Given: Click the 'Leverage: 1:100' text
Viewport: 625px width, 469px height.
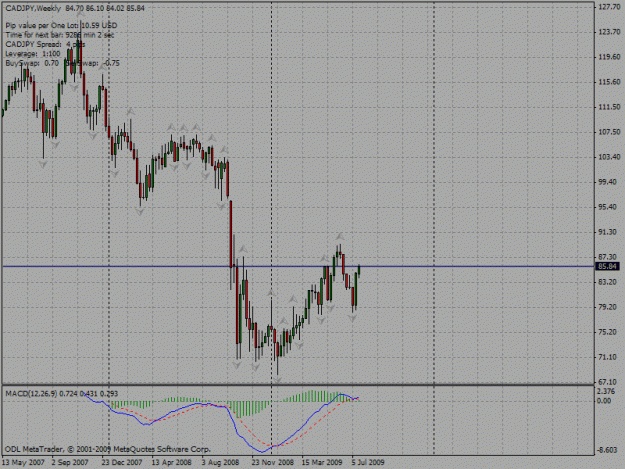Looking at the screenshot, I should [x=33, y=53].
